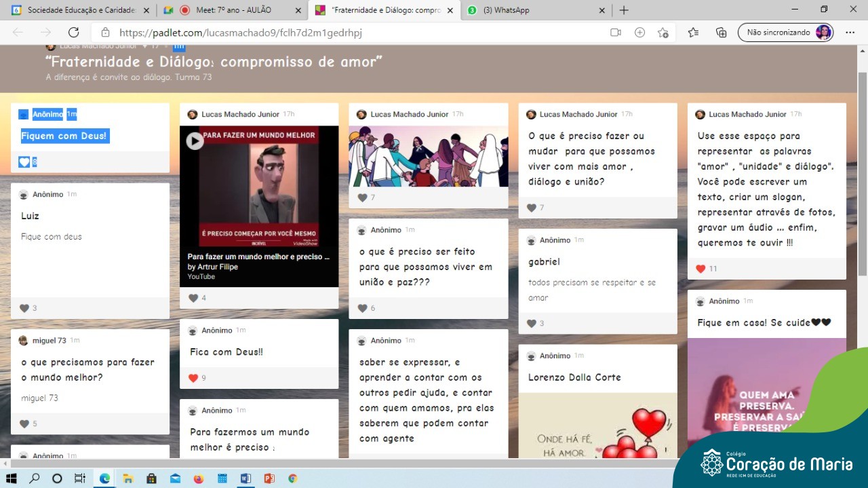This screenshot has height=488, width=868.
Task: Like the "Fica com Deus!!" post
Action: [x=193, y=378]
